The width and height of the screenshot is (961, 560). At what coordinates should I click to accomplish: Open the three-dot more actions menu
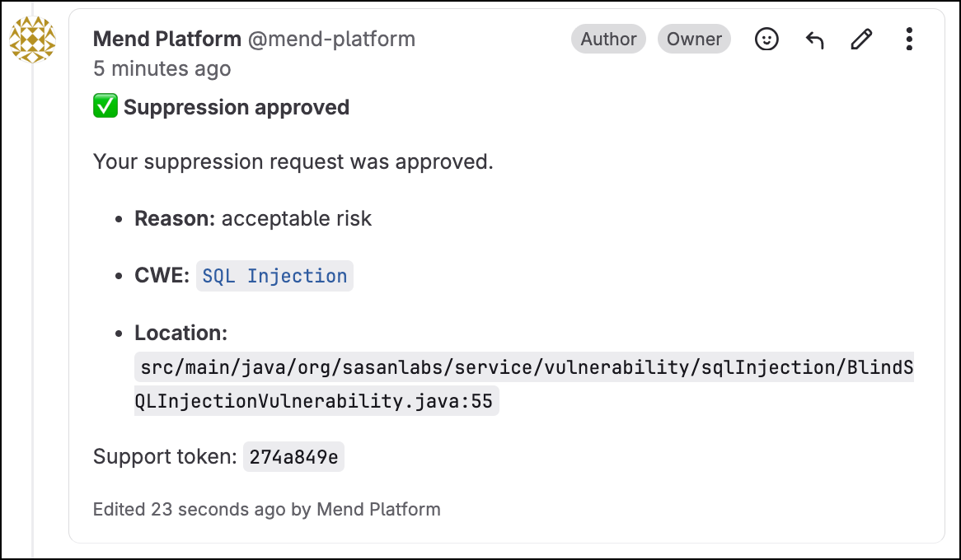(909, 40)
